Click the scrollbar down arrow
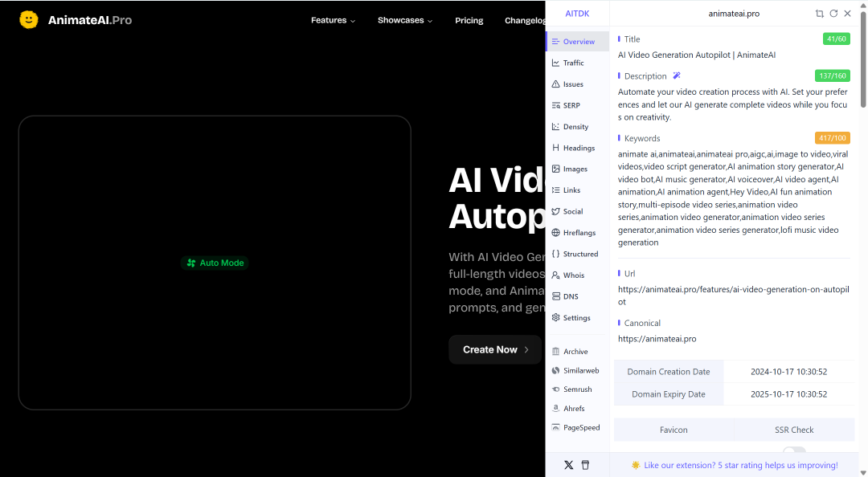Screen dimensions: 868x477 tap(863, 472)
